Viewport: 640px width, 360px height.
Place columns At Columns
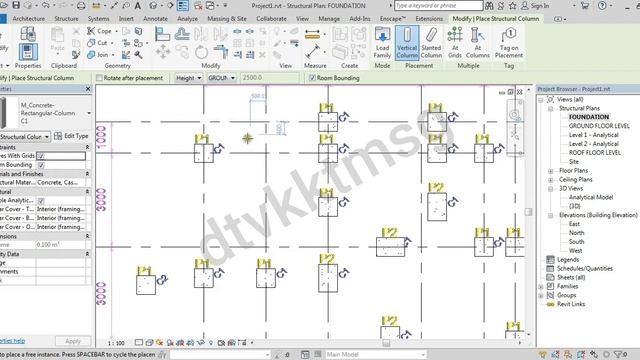[478, 42]
